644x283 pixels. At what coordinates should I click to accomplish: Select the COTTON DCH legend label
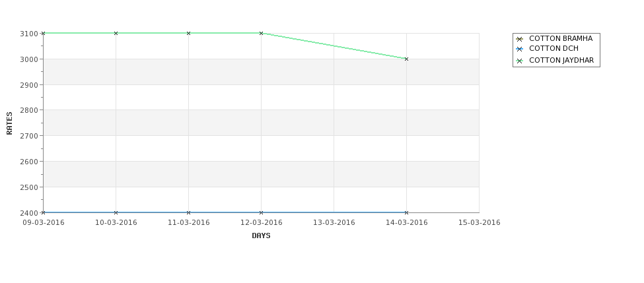click(x=554, y=48)
